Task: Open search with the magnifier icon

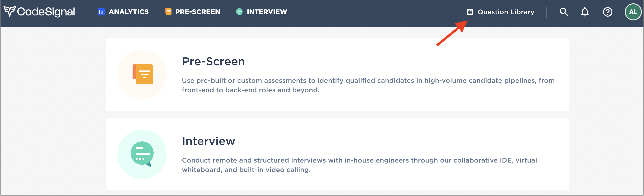Action: click(563, 12)
